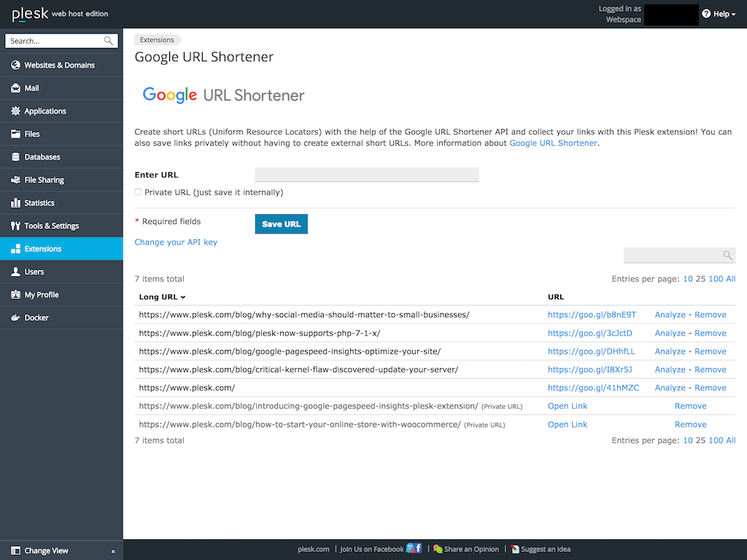Click the Save URL button
This screenshot has width=747, height=560.
(281, 224)
